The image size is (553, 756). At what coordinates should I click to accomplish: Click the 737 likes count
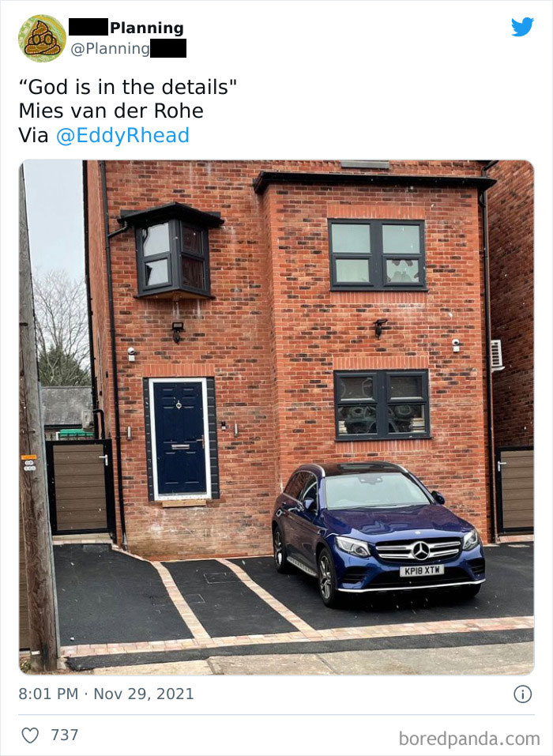point(65,735)
